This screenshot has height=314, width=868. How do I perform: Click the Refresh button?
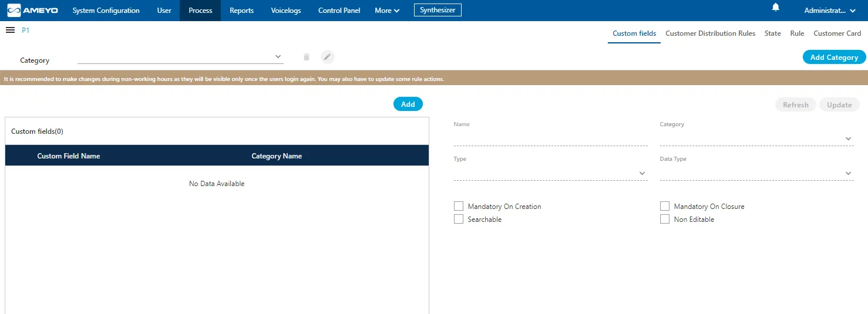[x=796, y=104]
